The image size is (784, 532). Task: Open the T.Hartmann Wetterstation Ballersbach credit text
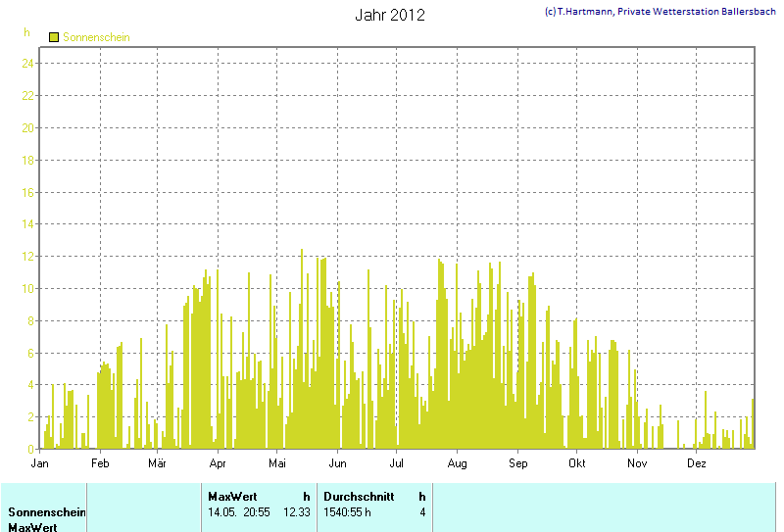[661, 11]
